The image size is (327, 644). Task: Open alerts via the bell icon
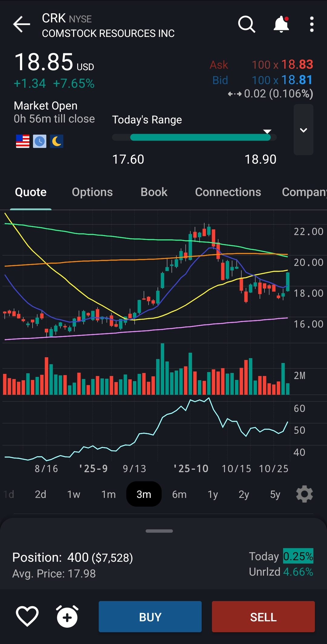(281, 24)
